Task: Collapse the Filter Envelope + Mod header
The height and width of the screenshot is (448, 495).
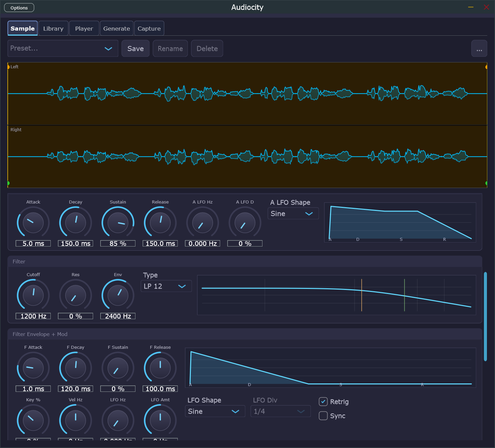Action: point(245,334)
